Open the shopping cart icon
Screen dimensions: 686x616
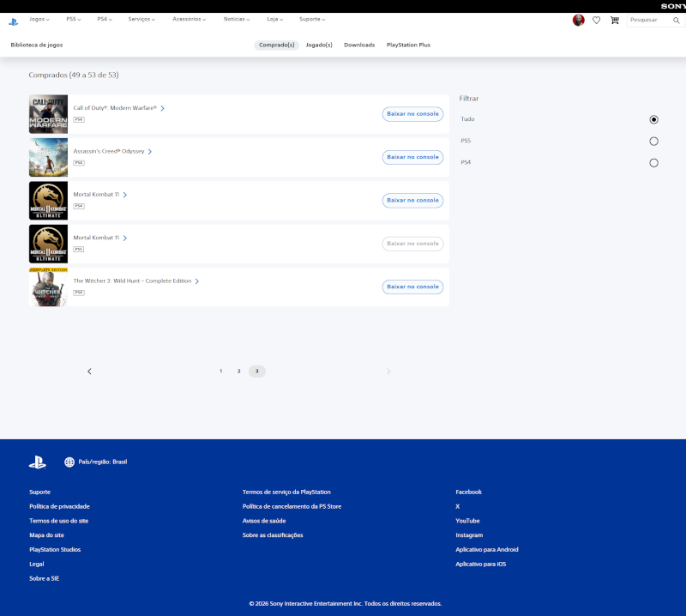tap(614, 20)
